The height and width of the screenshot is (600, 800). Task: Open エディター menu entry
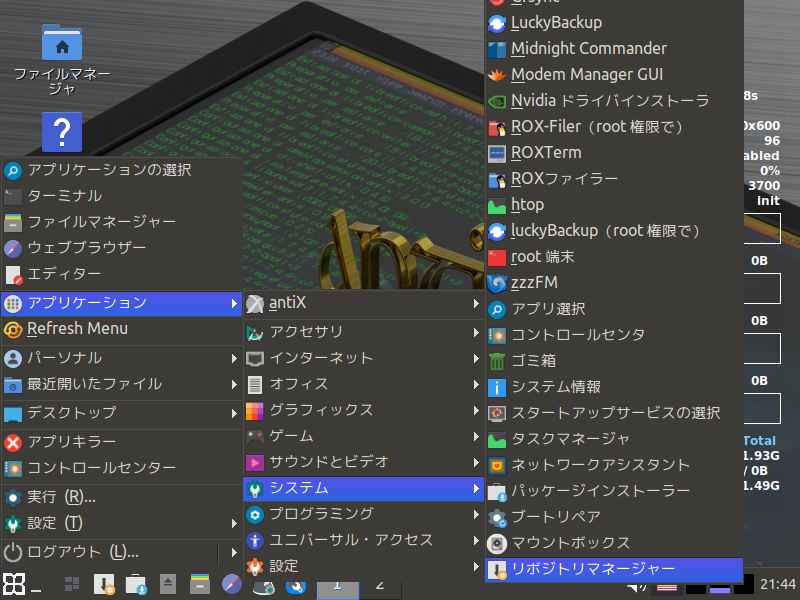[x=121, y=274]
